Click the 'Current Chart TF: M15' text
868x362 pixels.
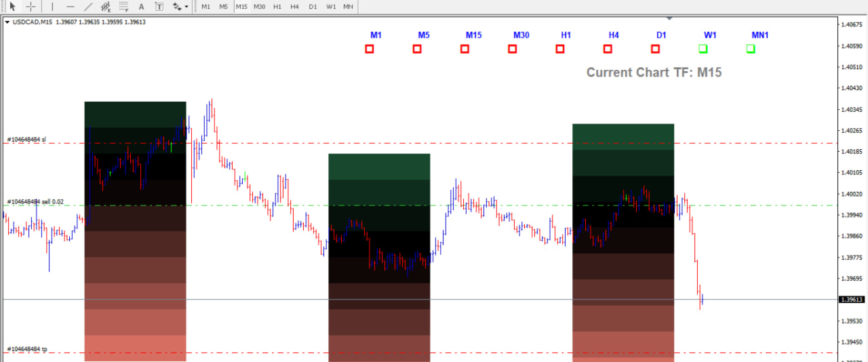click(x=654, y=73)
